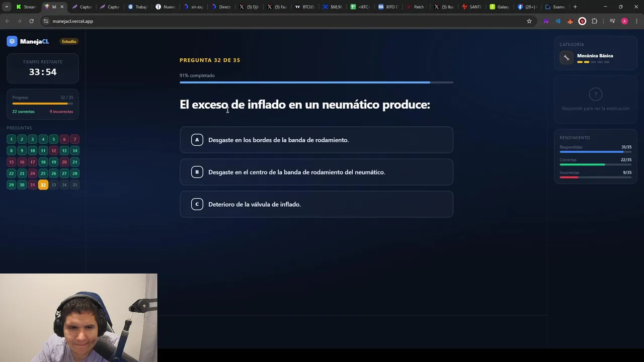Screen dimensions: 644x362
Task: Jump to question 1
Action: pyautogui.click(x=11, y=139)
